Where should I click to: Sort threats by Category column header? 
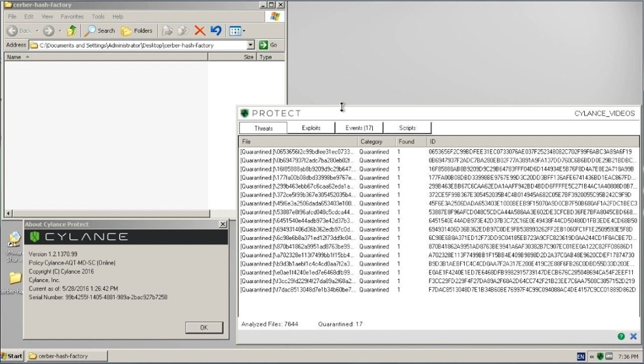pos(376,141)
